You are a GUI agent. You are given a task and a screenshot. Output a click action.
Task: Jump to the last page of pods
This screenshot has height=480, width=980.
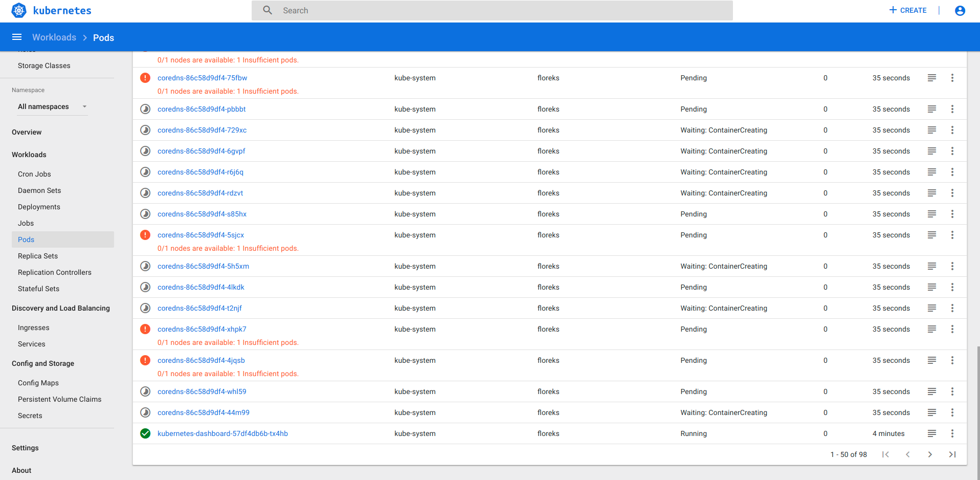(x=952, y=454)
